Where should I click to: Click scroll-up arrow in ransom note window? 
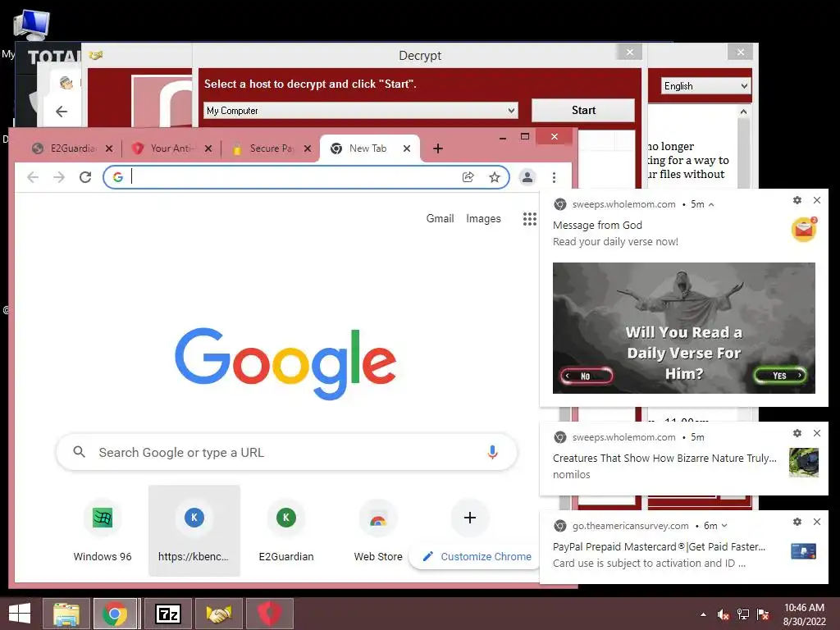point(743,112)
